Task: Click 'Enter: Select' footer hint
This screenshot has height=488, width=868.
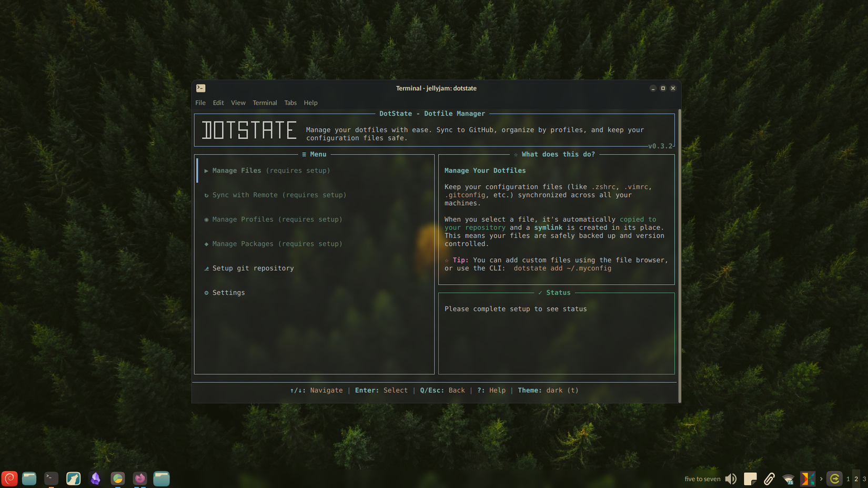Action: 381,390
